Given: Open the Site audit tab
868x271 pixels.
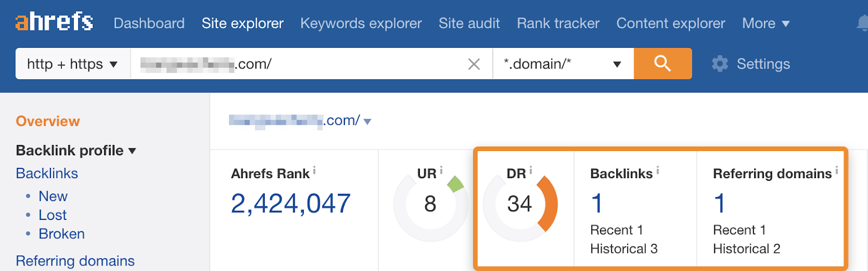Looking at the screenshot, I should (x=469, y=23).
